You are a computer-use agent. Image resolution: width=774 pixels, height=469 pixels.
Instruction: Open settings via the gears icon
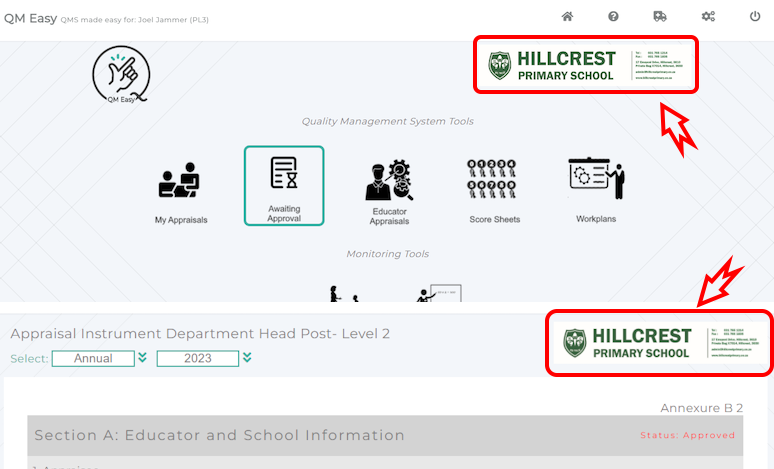[708, 17]
